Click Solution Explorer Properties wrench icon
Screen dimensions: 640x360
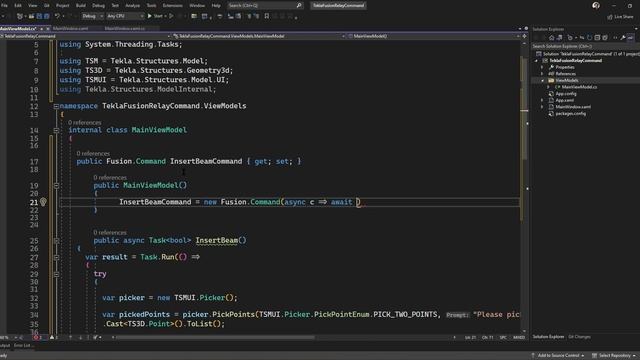tap(623, 38)
